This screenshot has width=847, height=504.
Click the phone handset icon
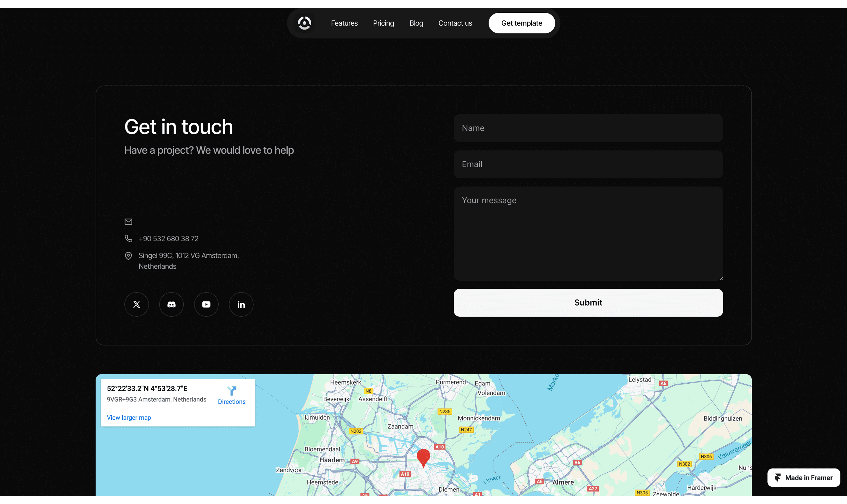tap(128, 238)
